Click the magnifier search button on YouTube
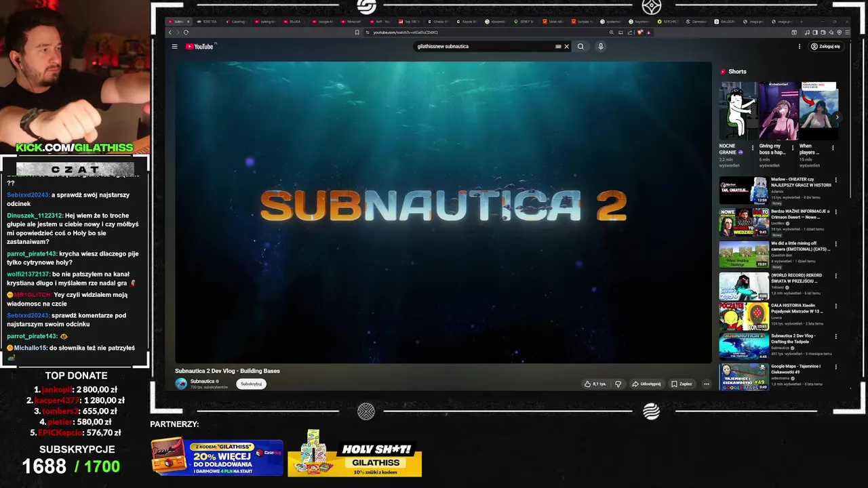868x488 pixels. click(x=580, y=47)
